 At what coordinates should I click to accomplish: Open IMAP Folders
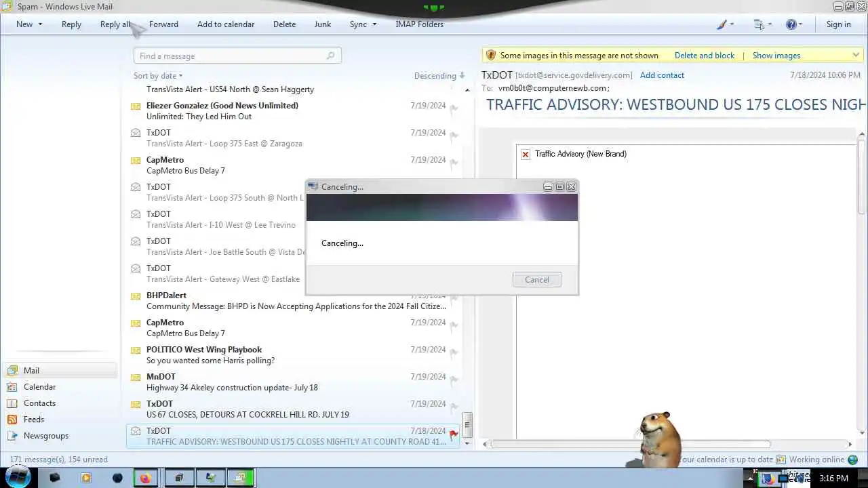pyautogui.click(x=419, y=24)
